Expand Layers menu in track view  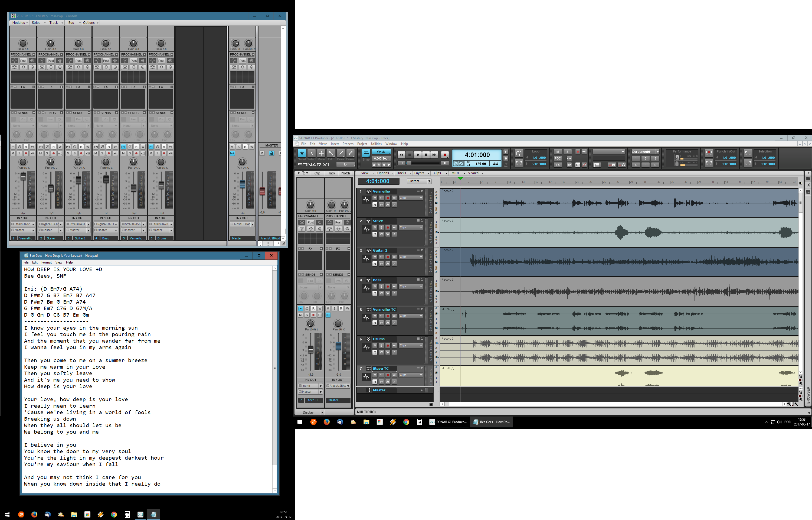(x=421, y=173)
